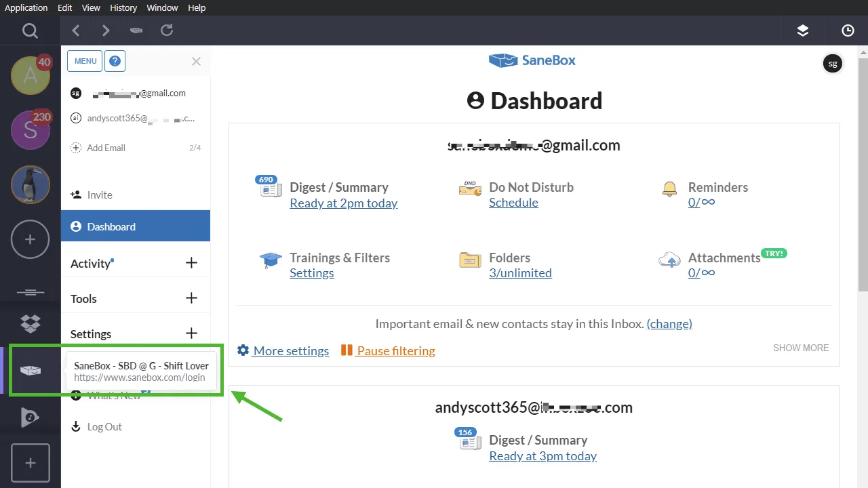The height and width of the screenshot is (488, 868).
Task: Add a new workspace with circle plus
Action: [x=30, y=239]
